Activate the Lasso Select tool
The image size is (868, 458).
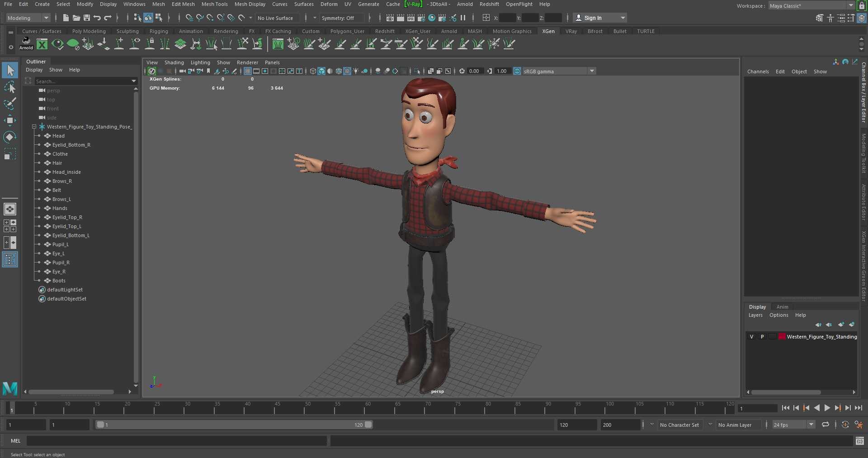point(10,87)
